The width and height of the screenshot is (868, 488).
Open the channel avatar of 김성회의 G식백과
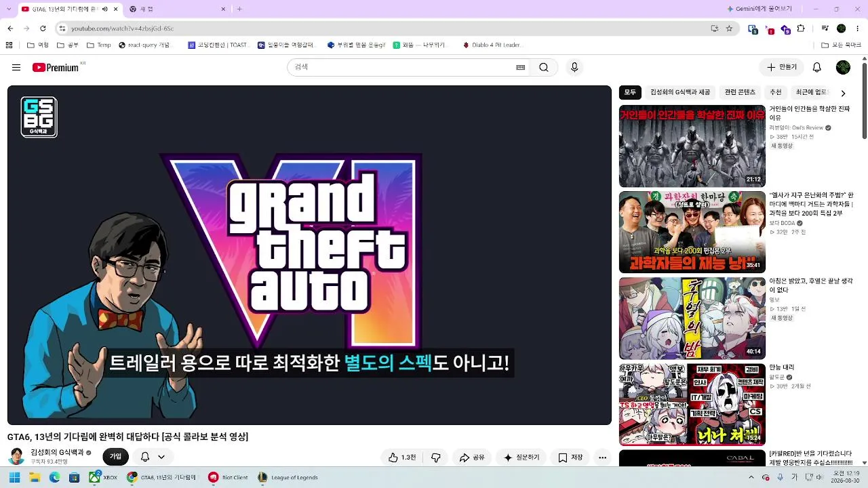click(17, 457)
